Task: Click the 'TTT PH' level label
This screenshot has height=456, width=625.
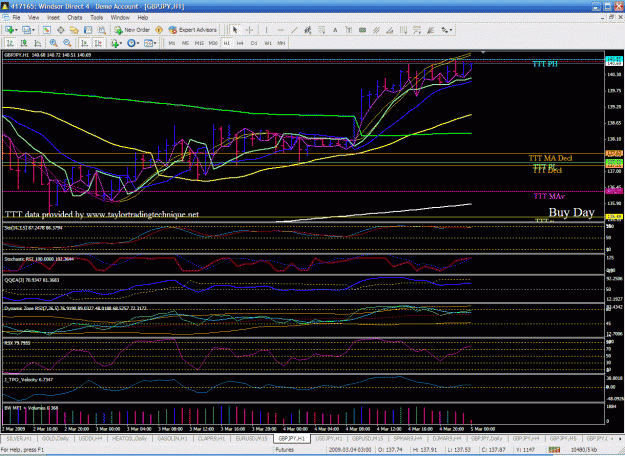Action: coord(545,64)
